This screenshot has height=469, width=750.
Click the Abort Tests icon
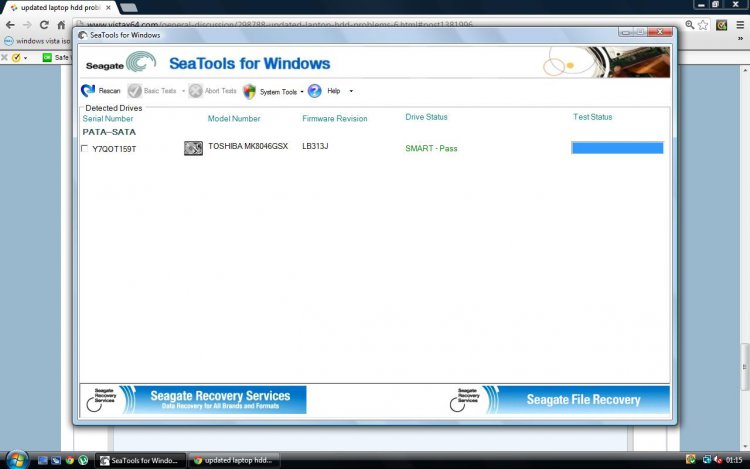195,91
